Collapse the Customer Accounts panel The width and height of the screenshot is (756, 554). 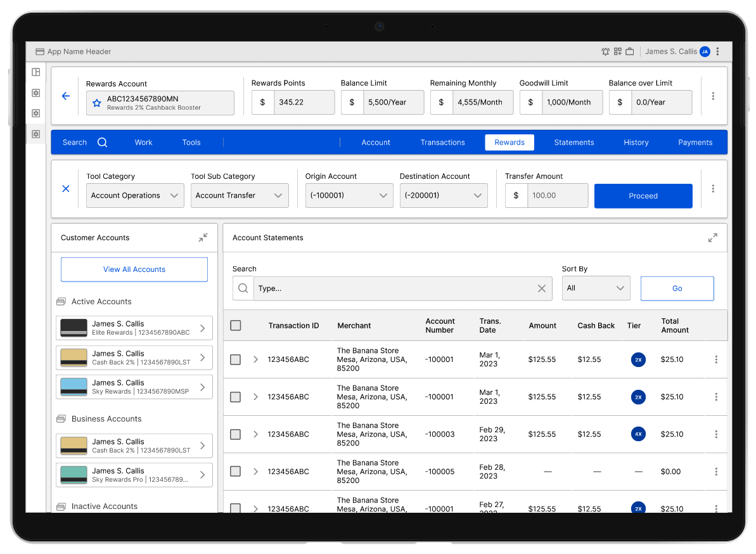(203, 238)
